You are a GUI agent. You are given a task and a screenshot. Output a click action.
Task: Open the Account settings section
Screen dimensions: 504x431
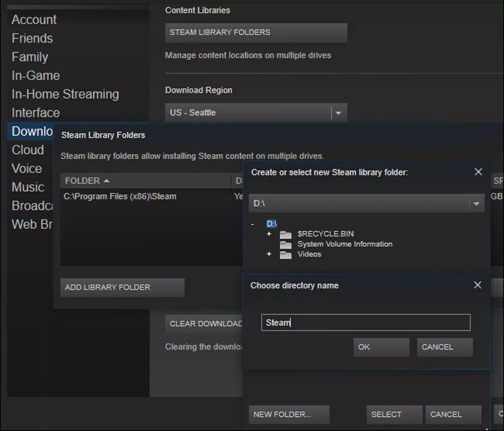(x=34, y=20)
